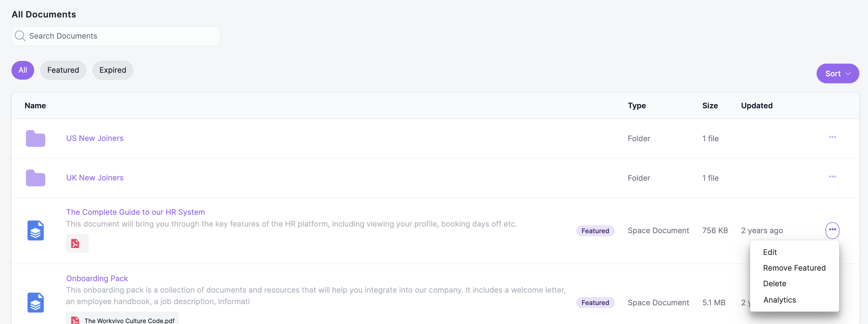
Task: Open the PDF attachment under HR System guide
Action: [77, 243]
